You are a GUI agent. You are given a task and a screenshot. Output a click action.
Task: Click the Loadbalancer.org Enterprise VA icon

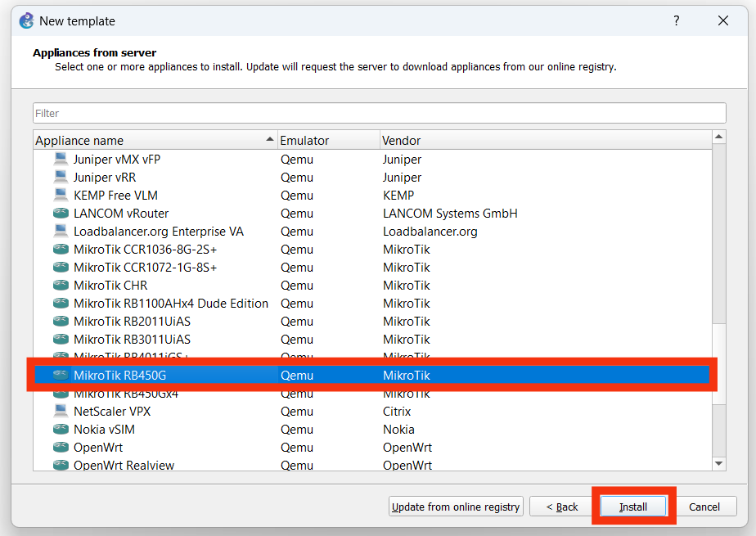point(61,232)
